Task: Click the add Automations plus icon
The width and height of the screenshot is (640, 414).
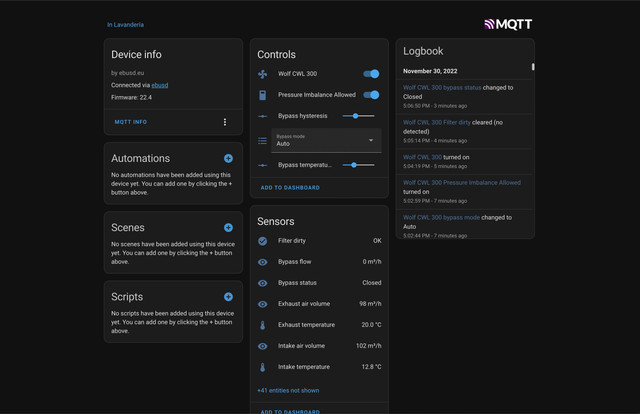Action: (x=228, y=158)
